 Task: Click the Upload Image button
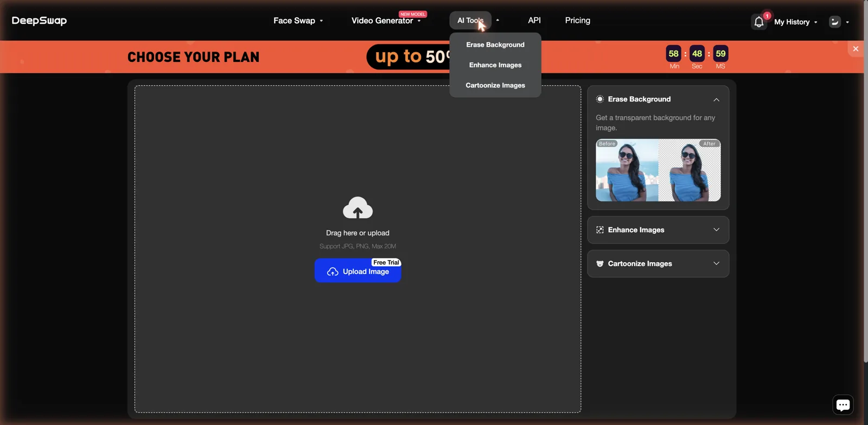[358, 271]
